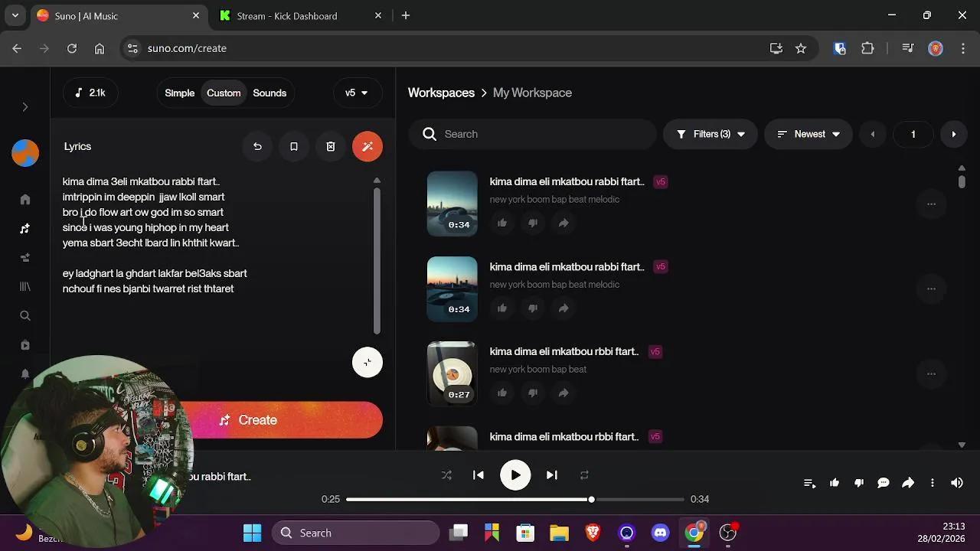Open the Home page from the sidebar

coord(25,200)
